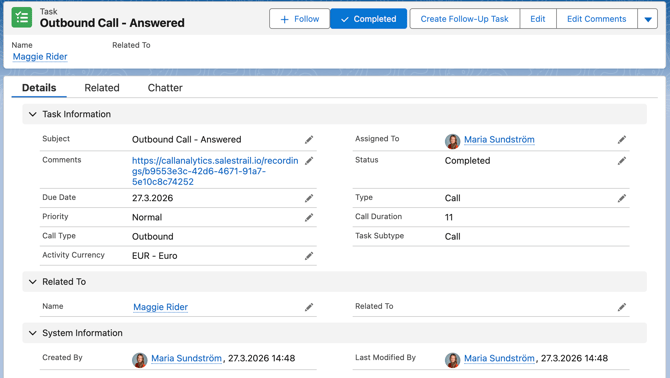Click the page title Outbound Call - Answered
This screenshot has width=670, height=378.
pyautogui.click(x=112, y=23)
